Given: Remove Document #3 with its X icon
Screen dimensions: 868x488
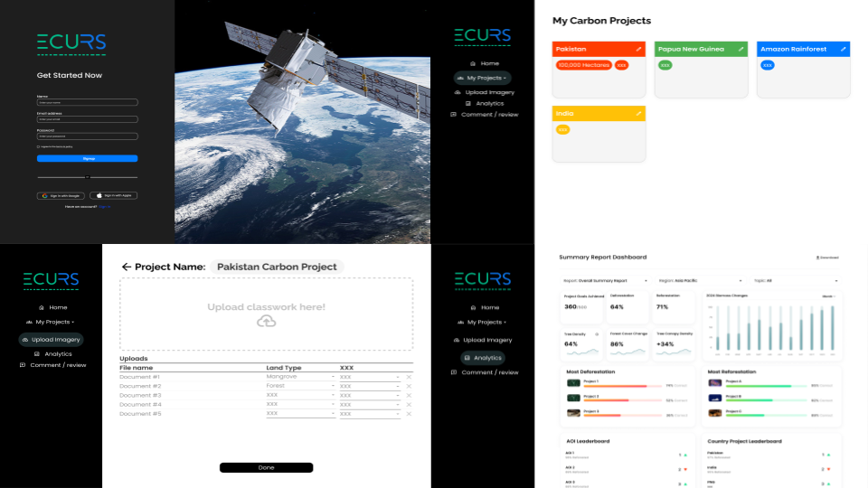Looking at the screenshot, I should pos(409,396).
